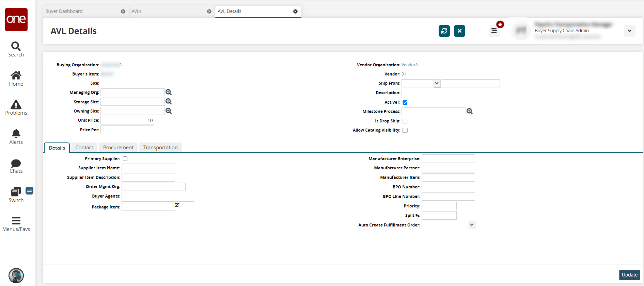
Task: Open lookup for Managing Org field
Action: [169, 92]
